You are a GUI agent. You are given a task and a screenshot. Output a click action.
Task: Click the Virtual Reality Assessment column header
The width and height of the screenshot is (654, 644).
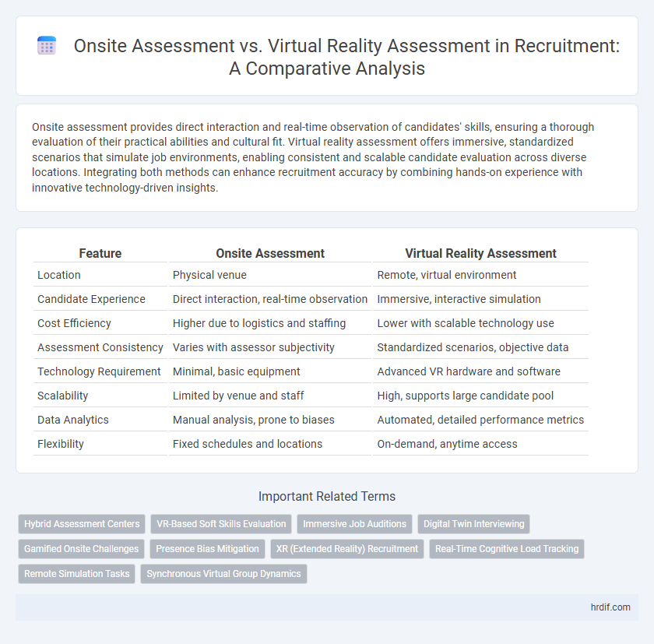tap(480, 253)
